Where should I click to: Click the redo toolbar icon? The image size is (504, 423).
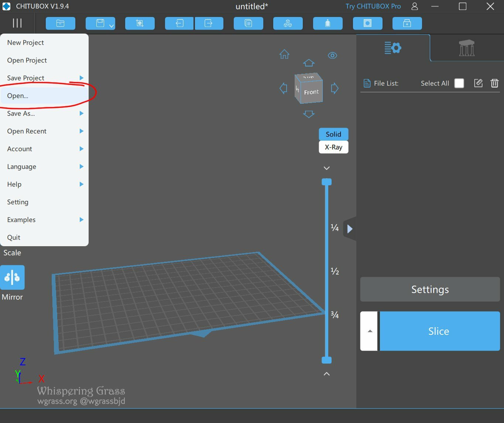point(209,23)
